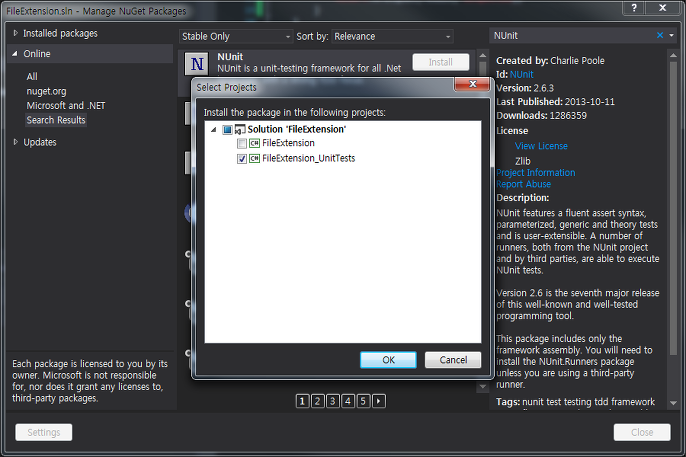Screen dimensions: 686x457
Task: Collapse the Solution 'FileExtension' tree node
Action: (214, 129)
